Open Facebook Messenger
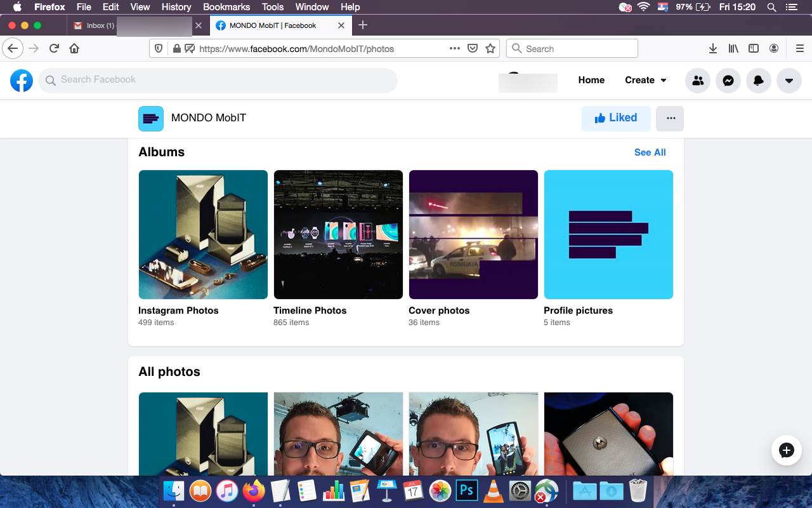This screenshot has height=508, width=812. (728, 80)
